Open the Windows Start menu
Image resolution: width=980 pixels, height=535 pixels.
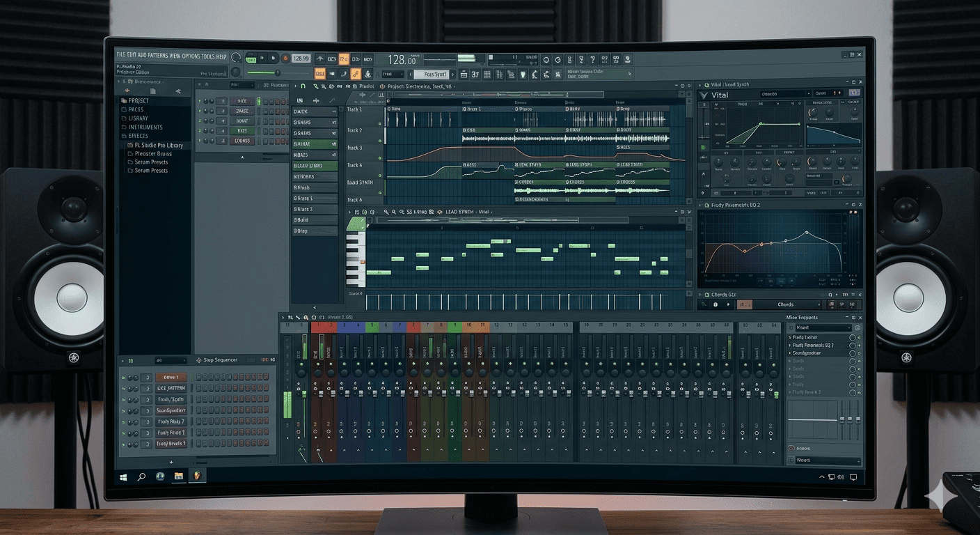point(124,476)
